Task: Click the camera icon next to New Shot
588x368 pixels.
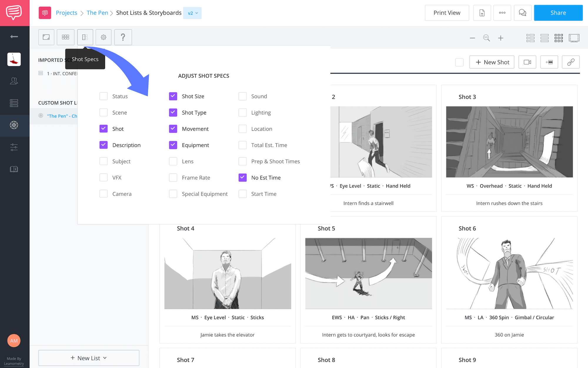Action: [x=527, y=62]
